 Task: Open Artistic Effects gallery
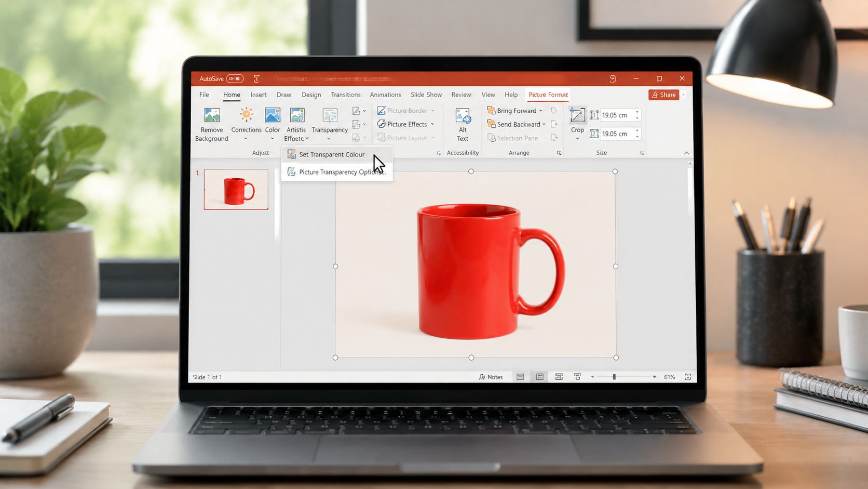(296, 124)
